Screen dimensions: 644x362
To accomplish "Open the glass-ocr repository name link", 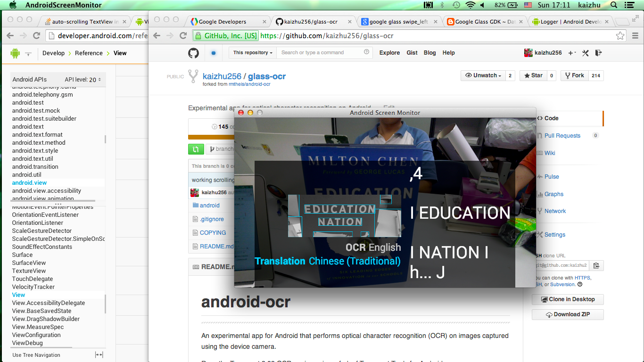I will pyautogui.click(x=267, y=76).
